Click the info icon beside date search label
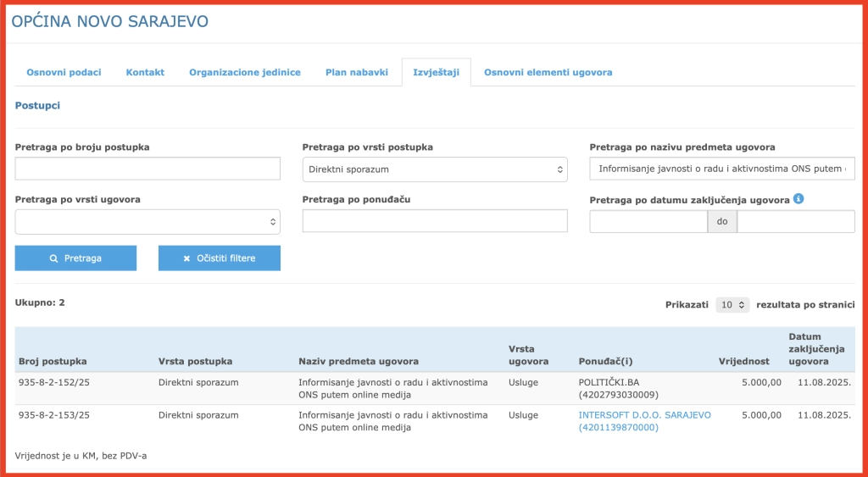The image size is (868, 477). click(x=798, y=199)
